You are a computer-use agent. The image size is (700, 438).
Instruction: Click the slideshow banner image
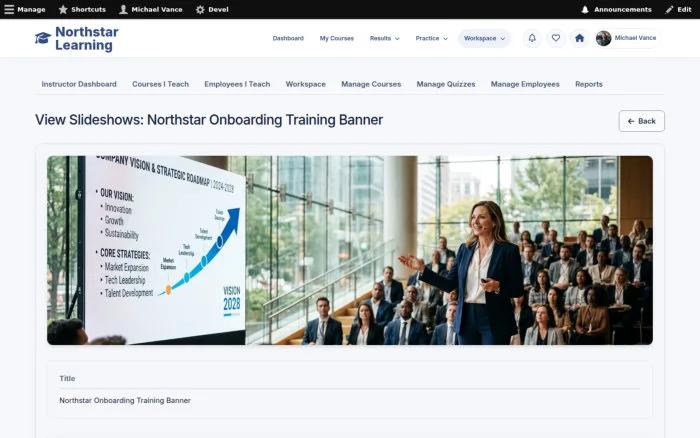pyautogui.click(x=350, y=250)
